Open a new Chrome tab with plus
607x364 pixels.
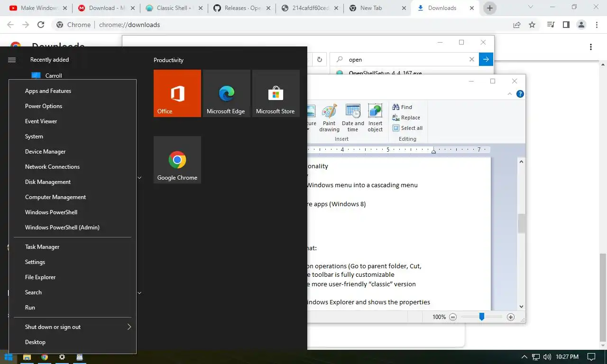(490, 8)
